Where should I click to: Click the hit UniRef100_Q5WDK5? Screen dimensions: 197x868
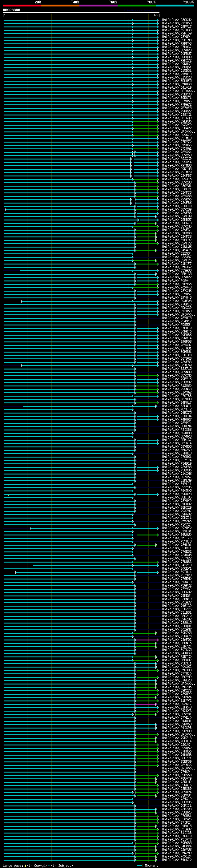tap(176, 812)
